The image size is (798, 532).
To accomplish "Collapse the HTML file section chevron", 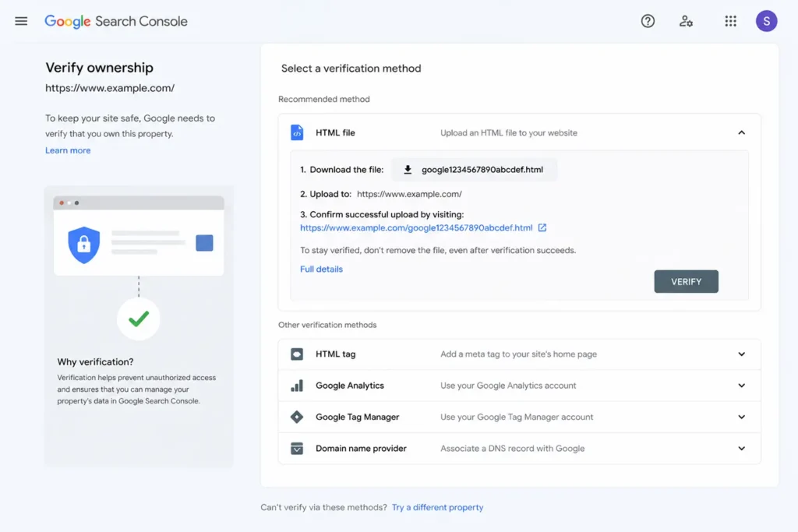I will [x=742, y=132].
